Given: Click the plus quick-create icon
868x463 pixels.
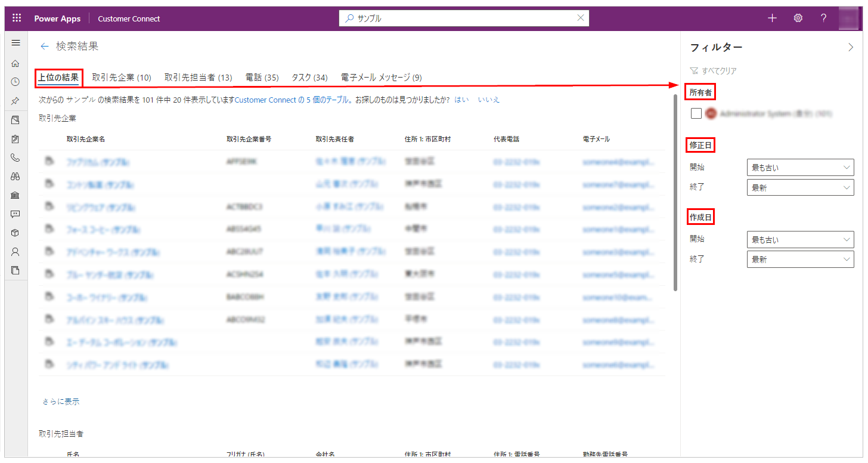Looking at the screenshot, I should (x=772, y=18).
